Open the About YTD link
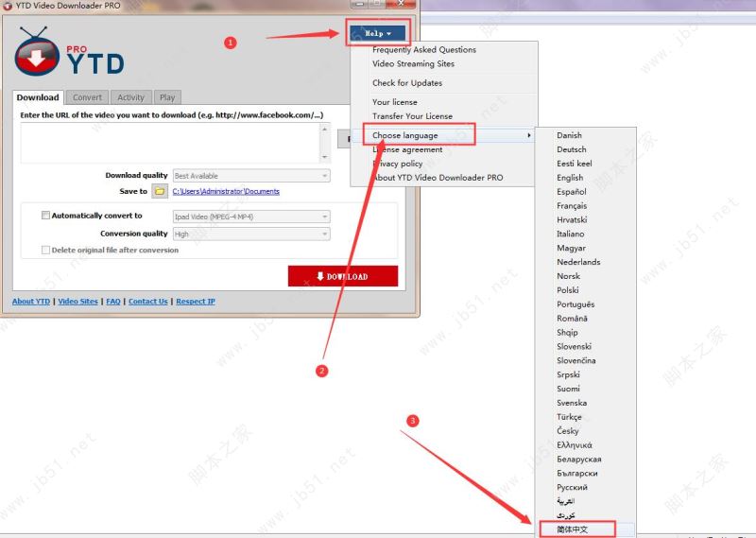The height and width of the screenshot is (538, 756). 31,301
